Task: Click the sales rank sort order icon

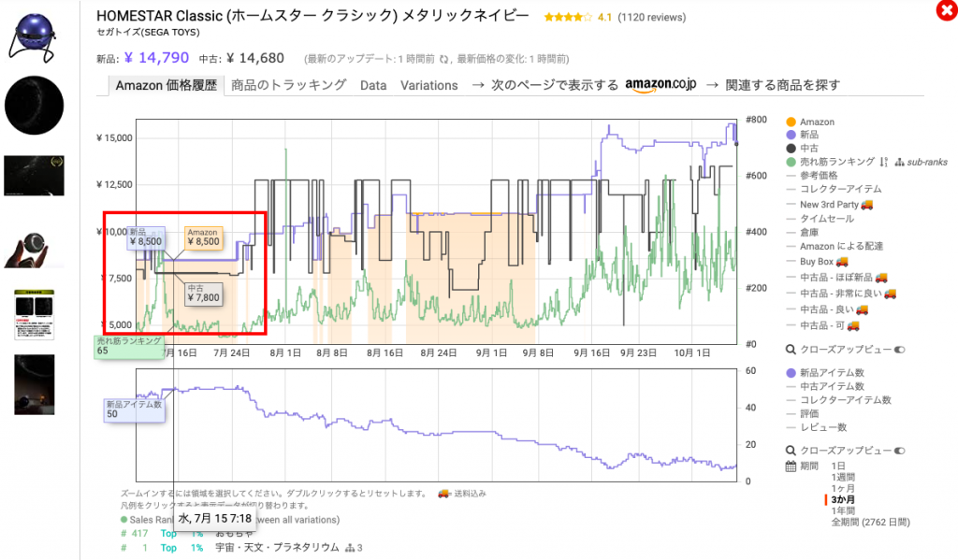Action: click(x=883, y=162)
